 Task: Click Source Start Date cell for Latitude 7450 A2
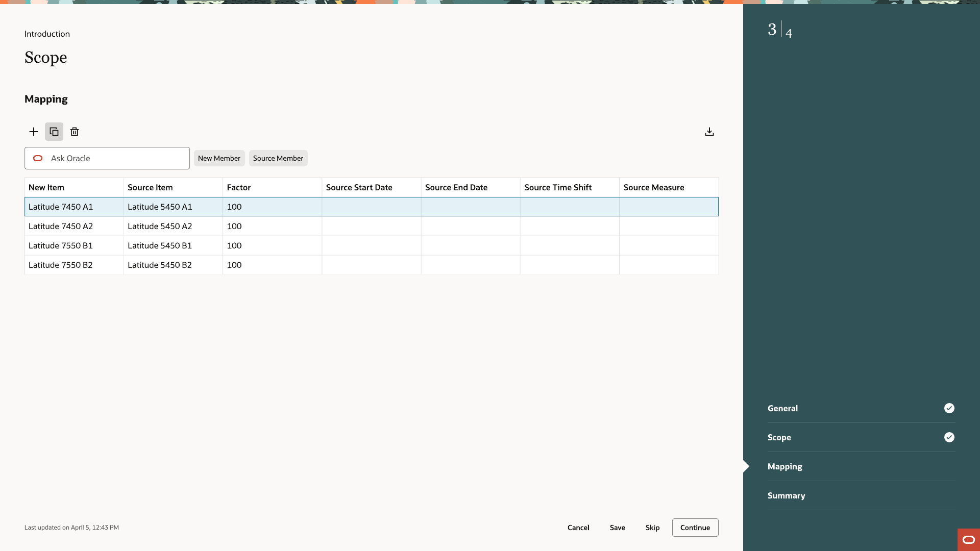[x=372, y=226]
